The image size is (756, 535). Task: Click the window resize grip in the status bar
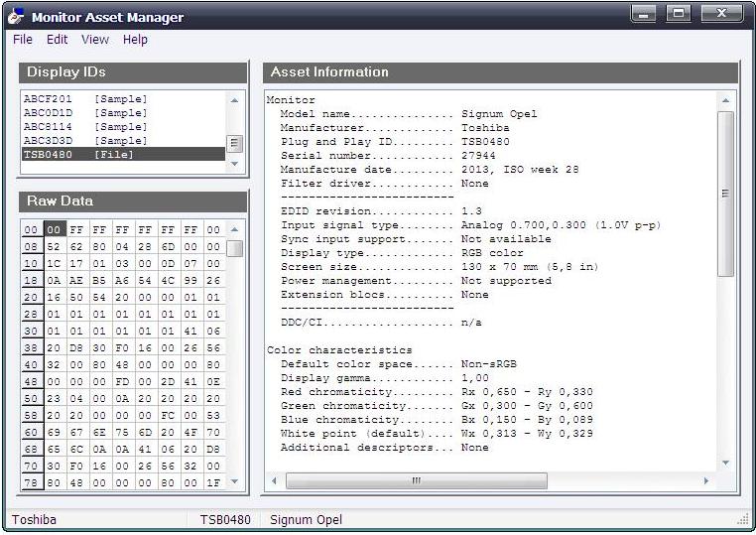[x=743, y=520]
